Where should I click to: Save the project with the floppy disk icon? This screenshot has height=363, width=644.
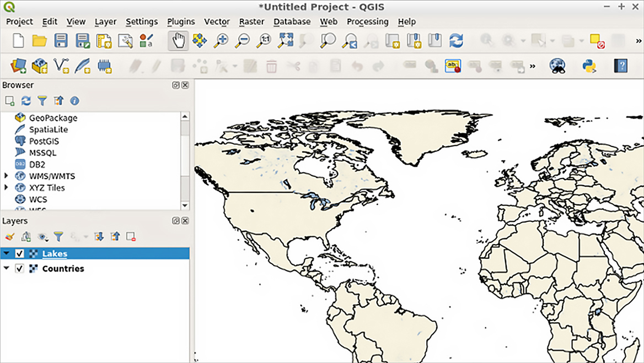[x=61, y=41]
